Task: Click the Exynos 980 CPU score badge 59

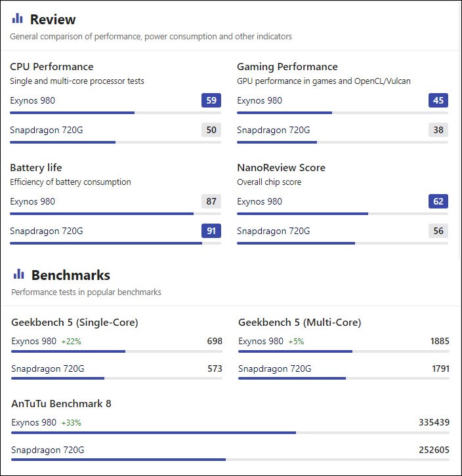Action: 211,100
